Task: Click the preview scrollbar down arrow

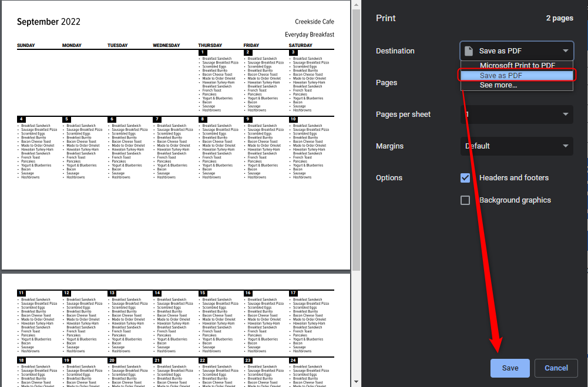Action: (x=356, y=383)
